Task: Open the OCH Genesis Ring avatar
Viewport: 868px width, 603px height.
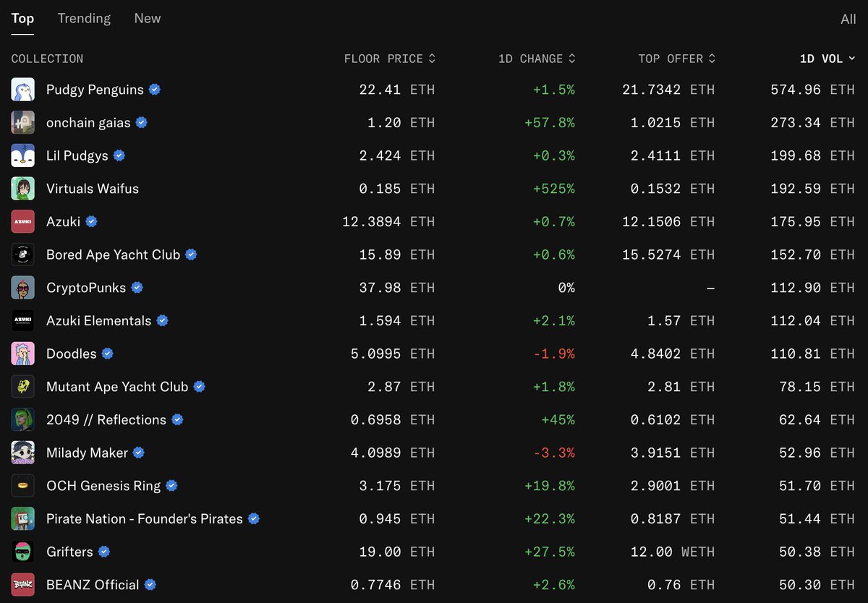Action: (x=23, y=486)
